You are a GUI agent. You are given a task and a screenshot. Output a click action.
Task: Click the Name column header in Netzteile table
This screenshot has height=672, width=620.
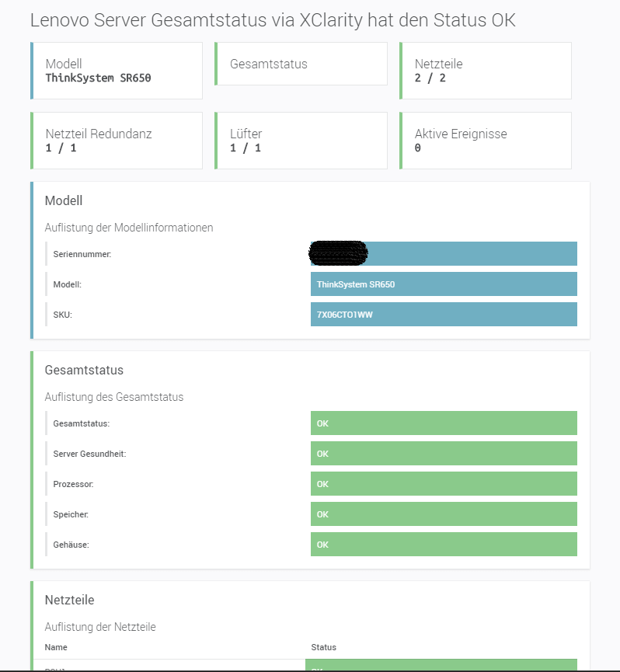(x=56, y=647)
